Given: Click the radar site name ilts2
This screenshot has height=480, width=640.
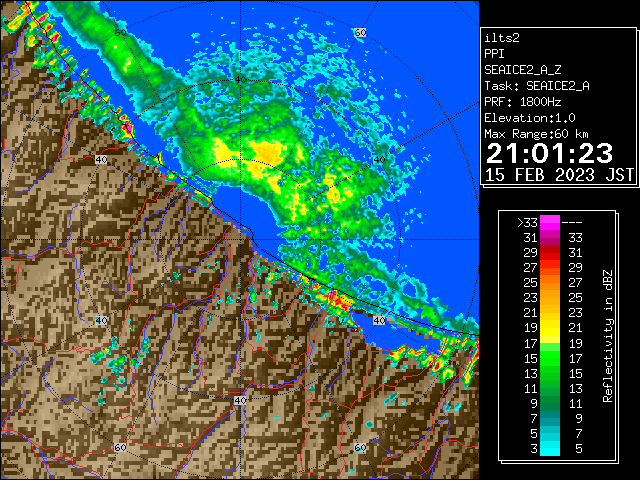Looking at the screenshot, I should tap(502, 38).
